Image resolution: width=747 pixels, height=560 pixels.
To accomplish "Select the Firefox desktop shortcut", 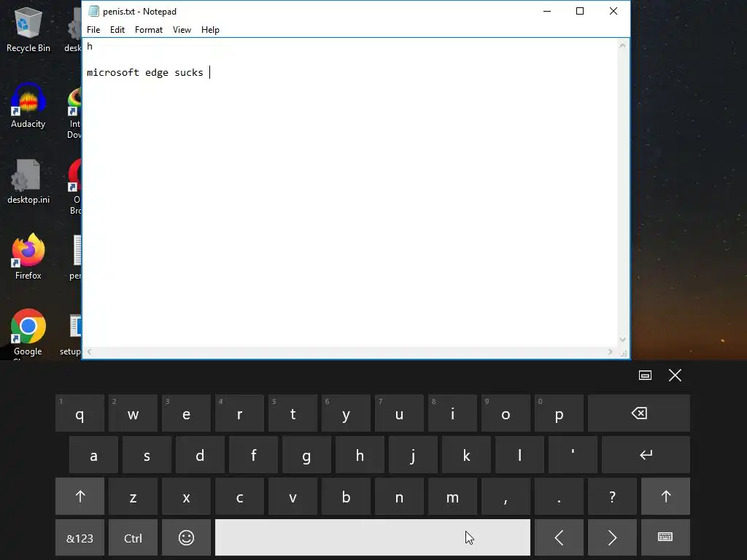I will click(x=28, y=257).
